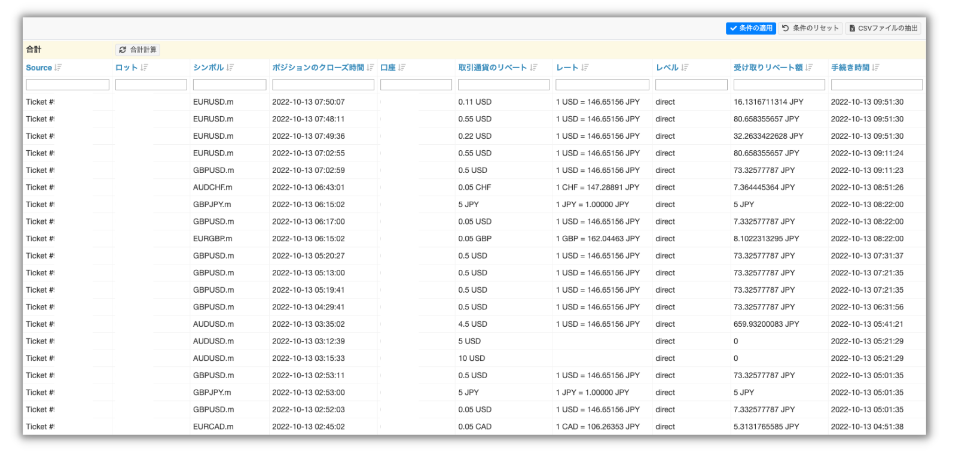Select rate 1 CAD = 106.26353 JPY
Screen dimensions: 980x453
click(x=598, y=427)
